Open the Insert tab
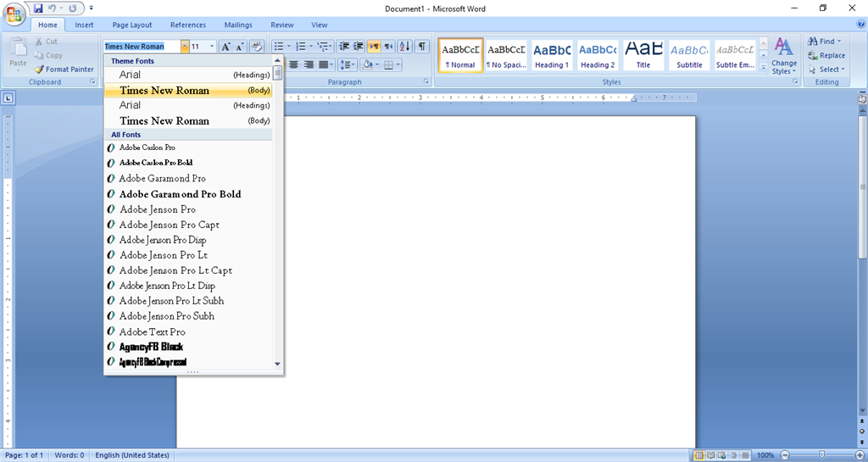This screenshot has width=868, height=462. 84,25
